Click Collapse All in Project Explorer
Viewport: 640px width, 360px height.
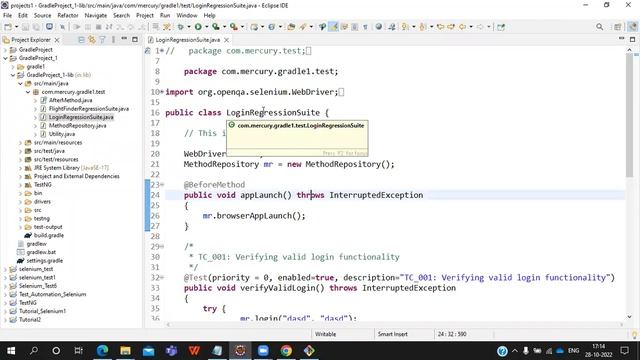[x=81, y=40]
